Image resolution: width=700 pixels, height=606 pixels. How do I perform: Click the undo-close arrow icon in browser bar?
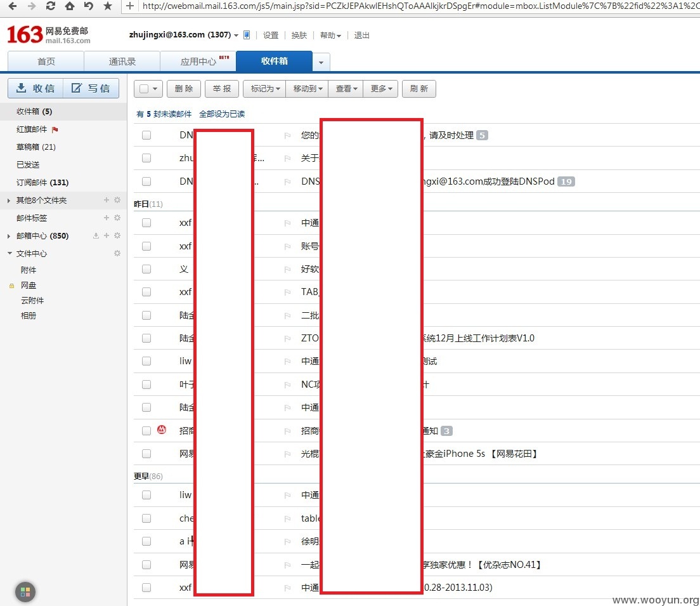[x=88, y=6]
